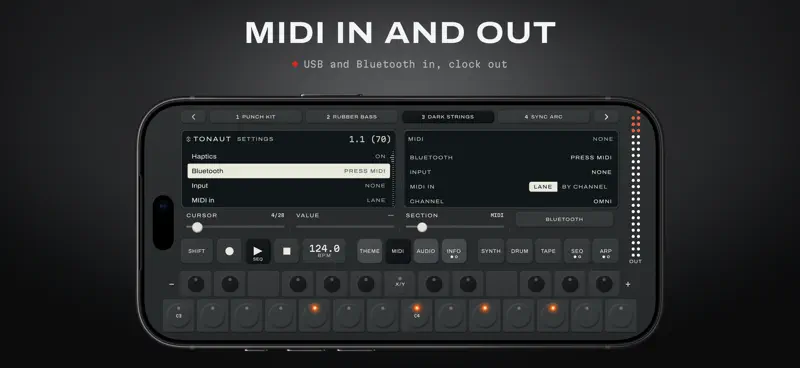Screen dimensions: 800x368
Task: Select the Input NONE settings row
Action: pos(288,186)
